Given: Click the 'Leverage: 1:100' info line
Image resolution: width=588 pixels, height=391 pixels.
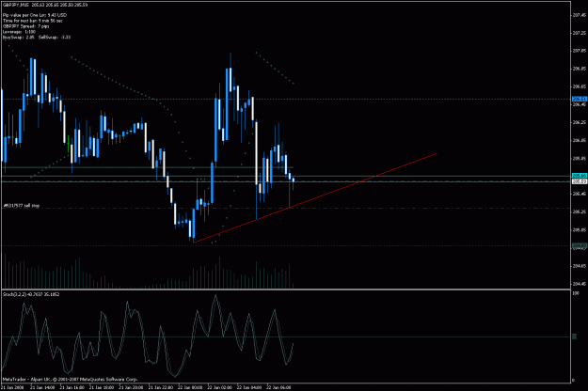Looking at the screenshot, I should click(19, 32).
